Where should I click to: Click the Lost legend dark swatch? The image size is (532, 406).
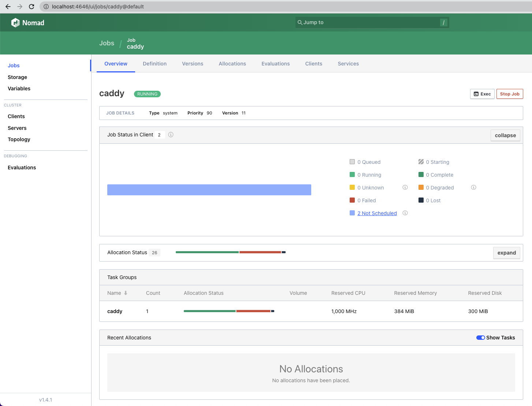coord(421,200)
